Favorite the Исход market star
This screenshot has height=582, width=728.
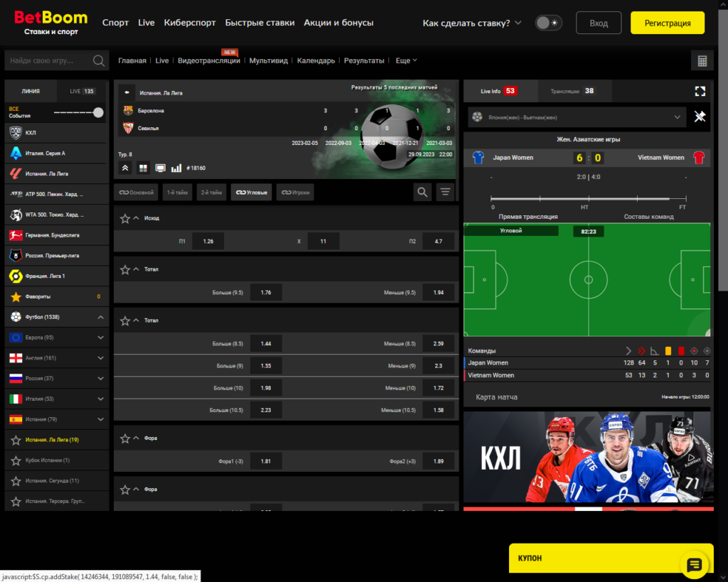tap(125, 219)
